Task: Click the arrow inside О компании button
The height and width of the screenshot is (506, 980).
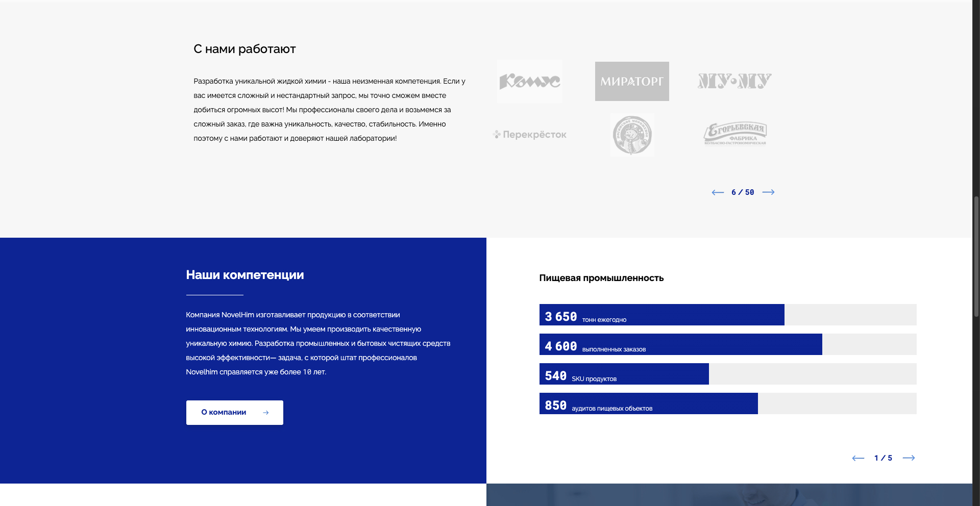Action: [266, 413]
